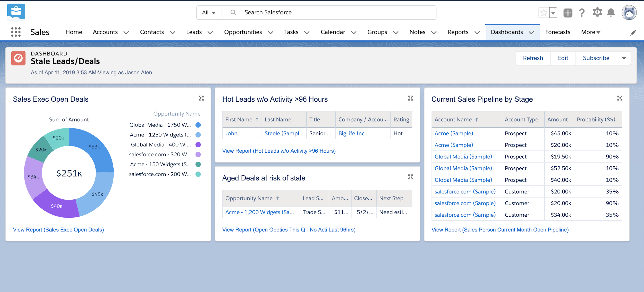Open View Report Sales Person Current Month
The height and width of the screenshot is (292, 644).
point(500,230)
